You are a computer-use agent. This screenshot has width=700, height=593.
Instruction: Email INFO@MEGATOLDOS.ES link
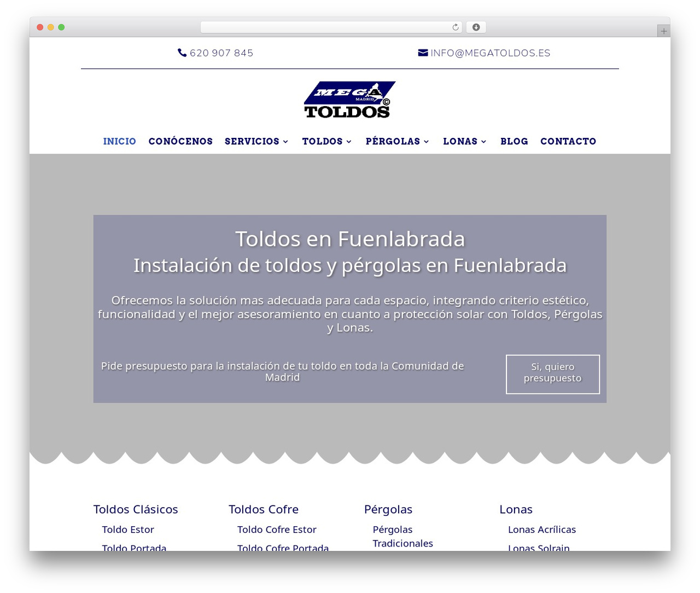coord(490,53)
